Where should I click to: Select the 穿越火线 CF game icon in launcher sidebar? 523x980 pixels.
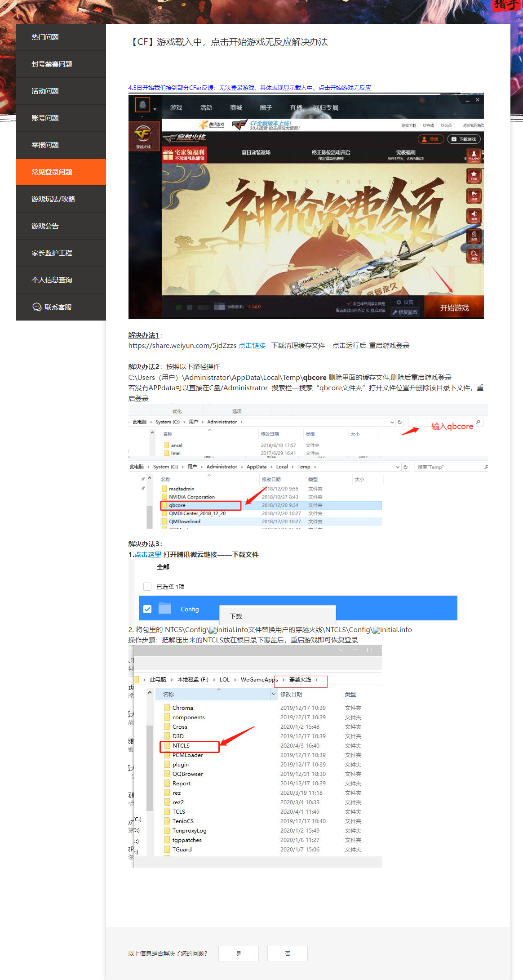[x=144, y=135]
